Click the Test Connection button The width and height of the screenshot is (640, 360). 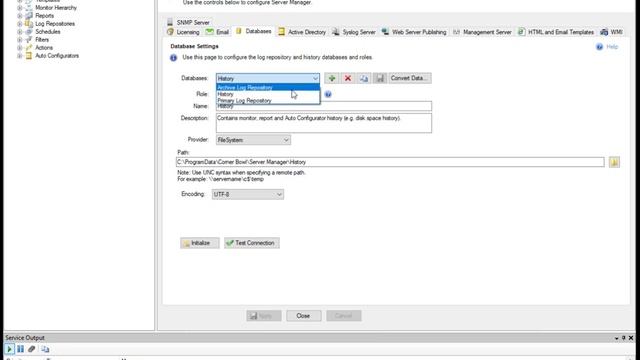(x=251, y=243)
